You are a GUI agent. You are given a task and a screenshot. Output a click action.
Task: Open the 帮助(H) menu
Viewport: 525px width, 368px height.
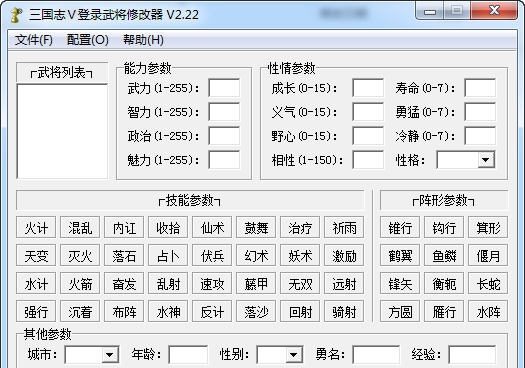(143, 40)
